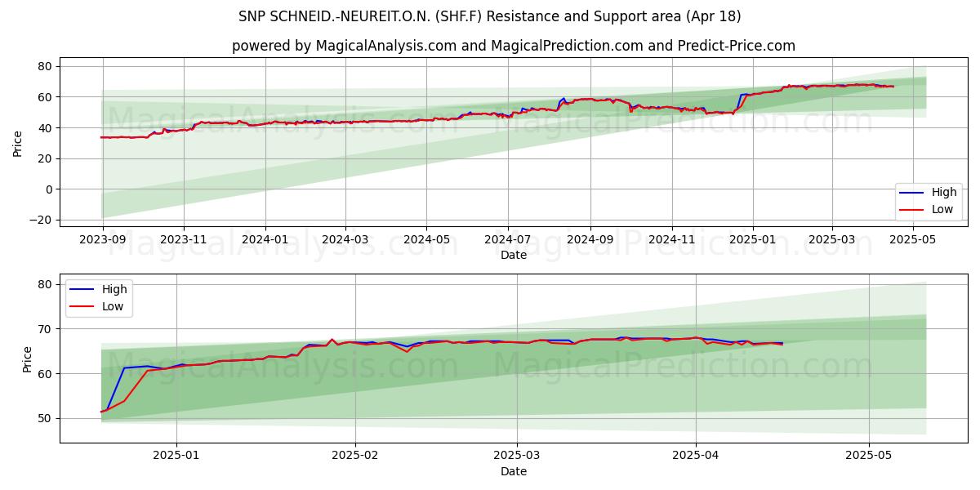980x490 pixels.
Task: Click the '2024-05' date label on top chart
Action: [426, 240]
